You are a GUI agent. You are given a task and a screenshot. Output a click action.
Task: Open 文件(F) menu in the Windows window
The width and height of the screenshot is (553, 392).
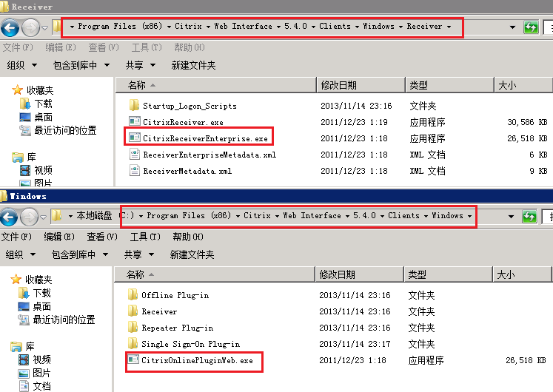(16, 237)
